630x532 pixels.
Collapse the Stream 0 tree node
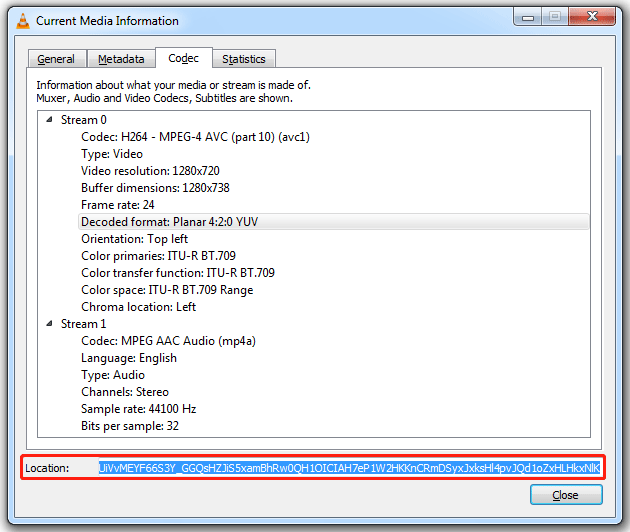pos(49,120)
